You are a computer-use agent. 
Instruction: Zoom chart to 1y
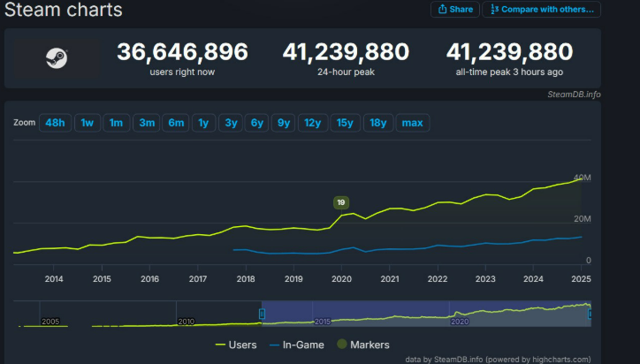203,123
